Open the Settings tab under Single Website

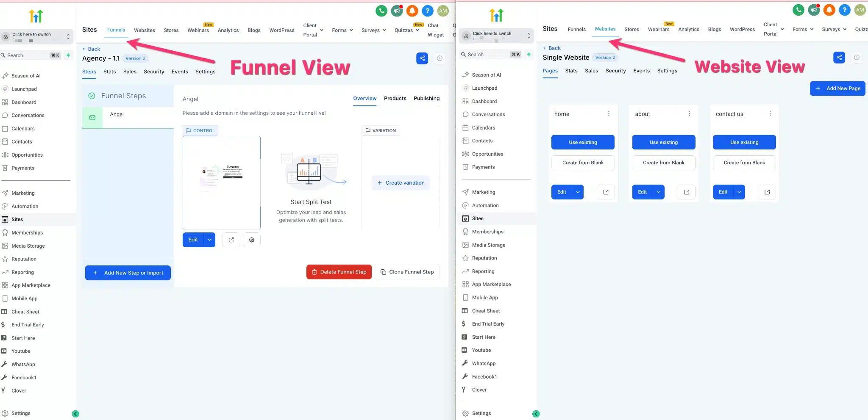point(667,71)
